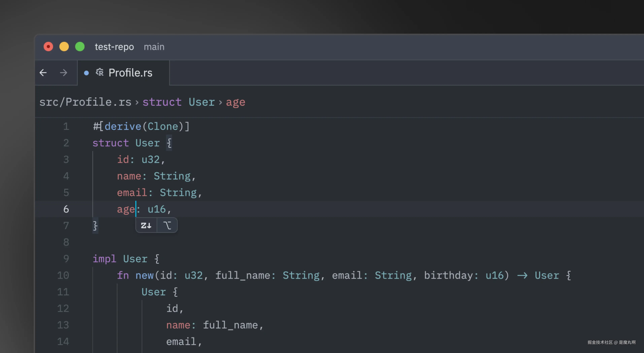Click the back navigation arrow
Viewport: 644px width, 353px height.
point(43,73)
